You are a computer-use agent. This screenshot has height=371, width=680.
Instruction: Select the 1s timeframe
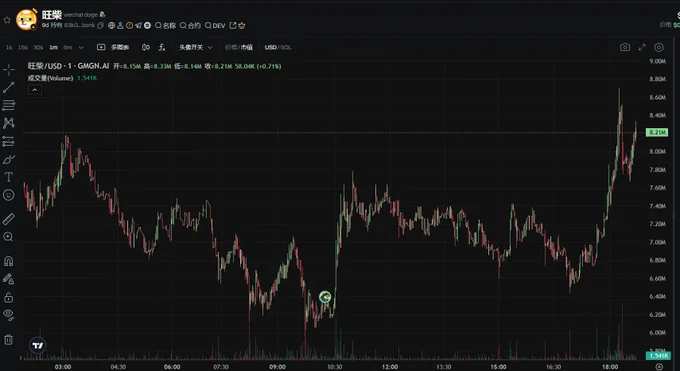[9, 47]
